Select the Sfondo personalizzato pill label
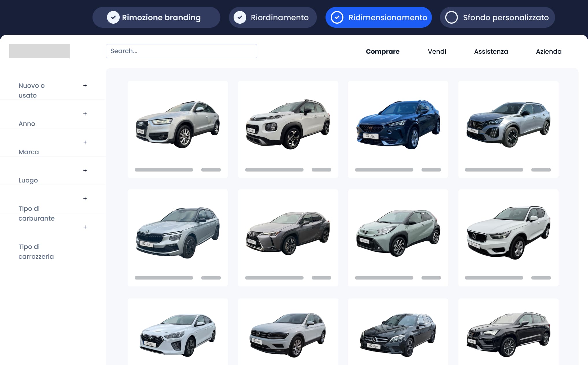The image size is (588, 365). (x=506, y=18)
